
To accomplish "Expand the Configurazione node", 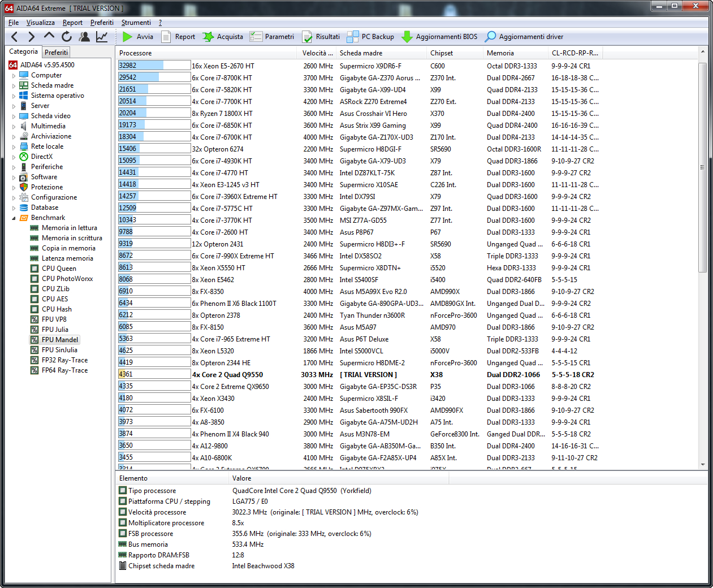I will (14, 198).
